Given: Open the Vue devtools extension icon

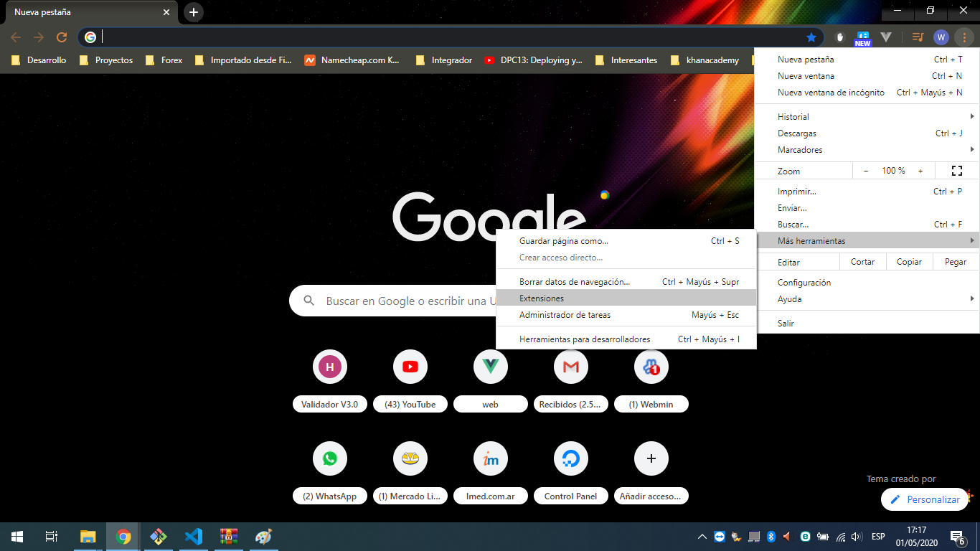Looking at the screenshot, I should [885, 37].
